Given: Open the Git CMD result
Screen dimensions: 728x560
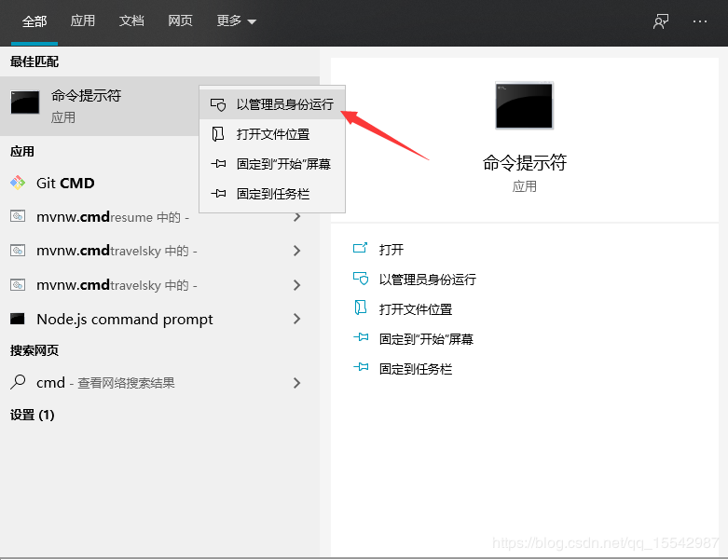Looking at the screenshot, I should pos(100,183).
